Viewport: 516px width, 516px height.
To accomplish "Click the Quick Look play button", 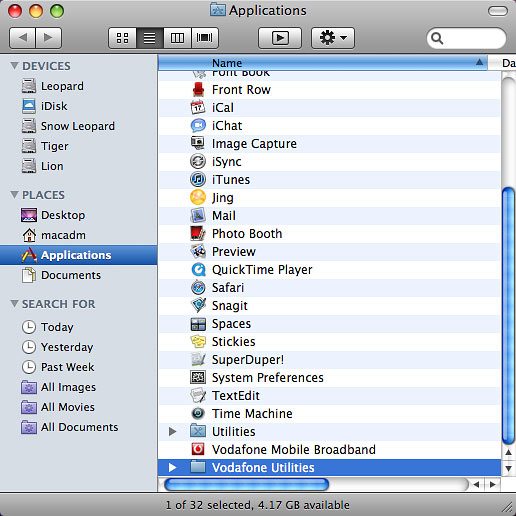I will pos(280,38).
